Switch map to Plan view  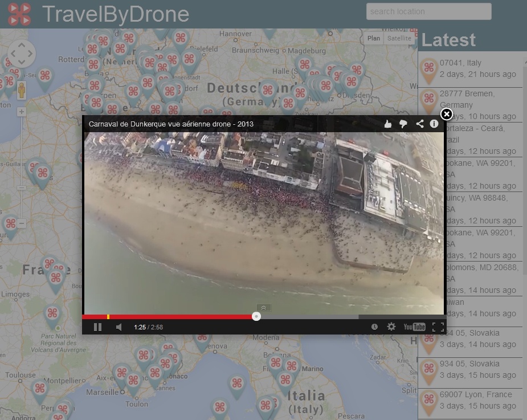coord(373,38)
